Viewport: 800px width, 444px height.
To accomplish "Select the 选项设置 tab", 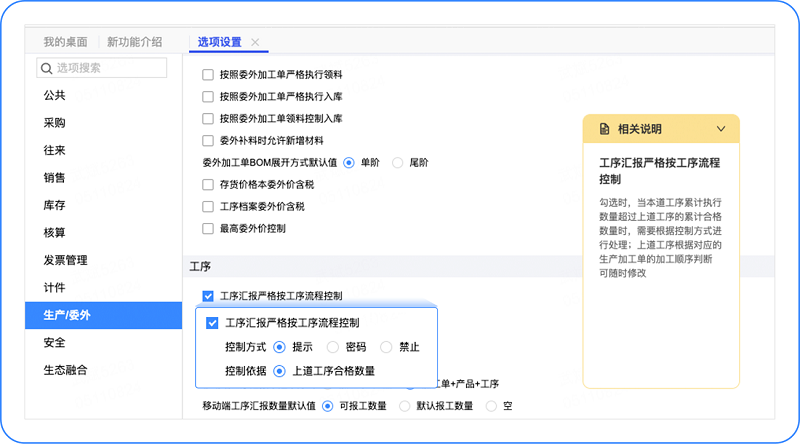I will [x=219, y=42].
